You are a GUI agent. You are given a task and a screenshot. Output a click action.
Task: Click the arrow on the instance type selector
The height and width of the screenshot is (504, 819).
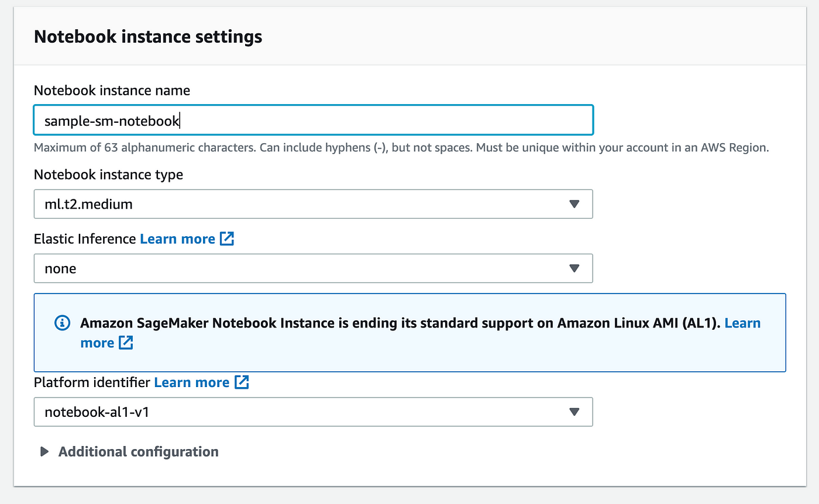pos(574,204)
